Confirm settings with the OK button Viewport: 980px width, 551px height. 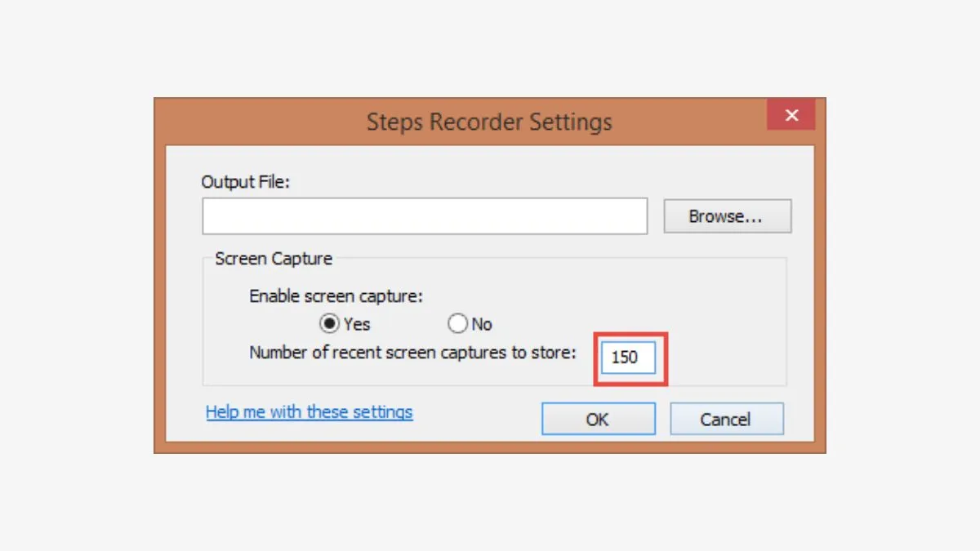598,419
